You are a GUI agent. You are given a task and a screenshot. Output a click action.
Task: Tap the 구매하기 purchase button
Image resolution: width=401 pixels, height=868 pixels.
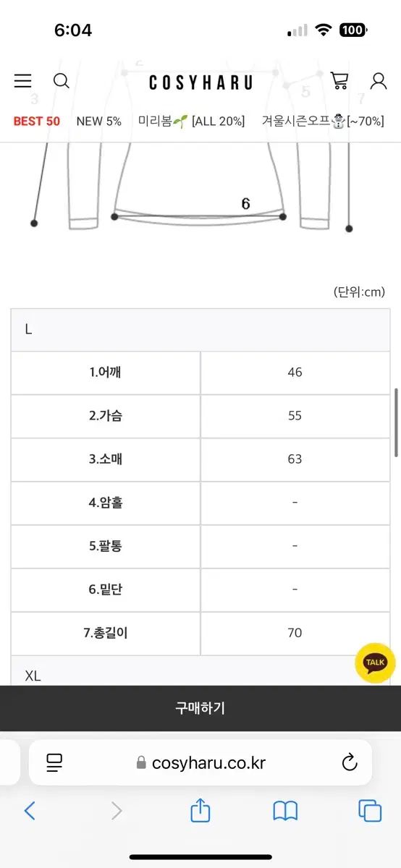(x=200, y=708)
